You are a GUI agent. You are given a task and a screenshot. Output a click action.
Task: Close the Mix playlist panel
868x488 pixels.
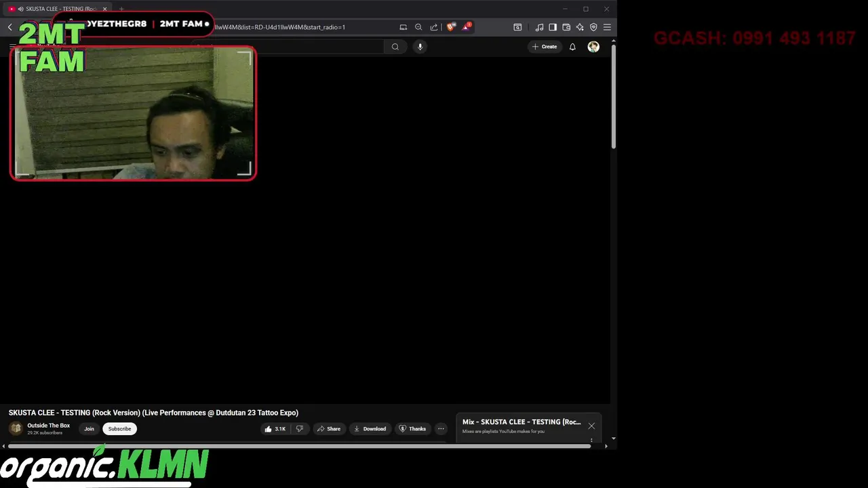pos(591,426)
